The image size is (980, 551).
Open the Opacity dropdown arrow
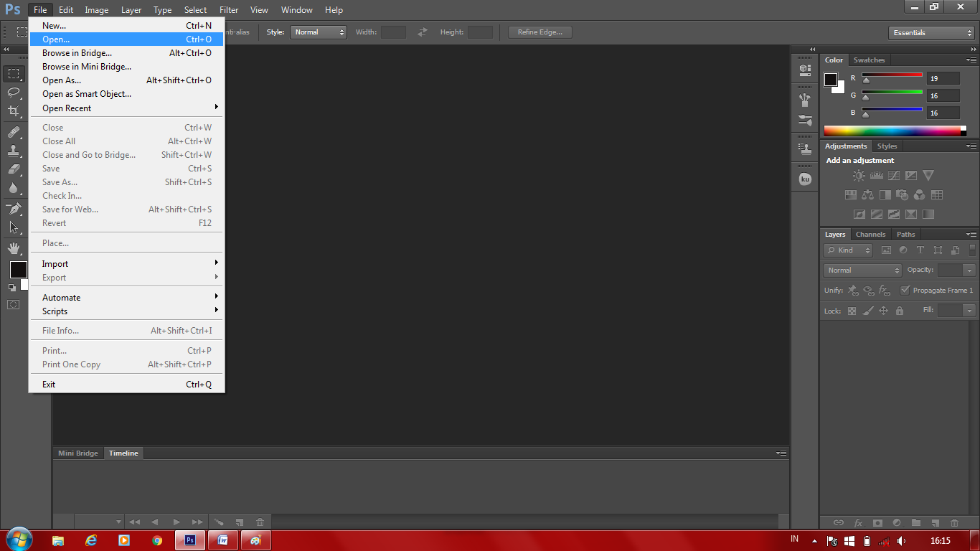(970, 270)
